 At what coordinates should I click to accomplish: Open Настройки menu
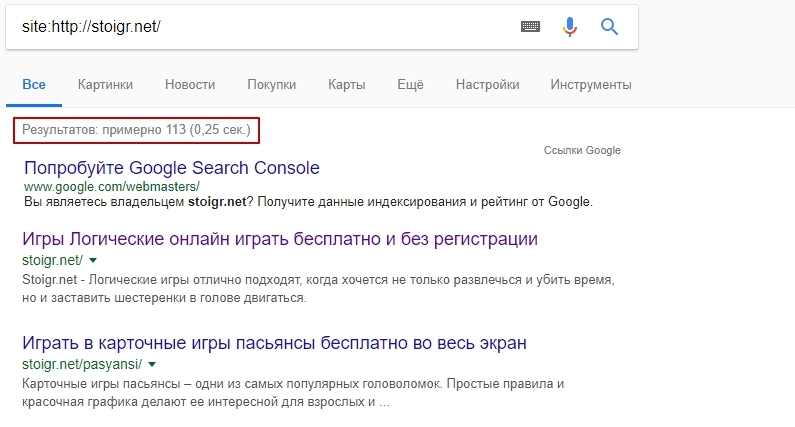(488, 85)
